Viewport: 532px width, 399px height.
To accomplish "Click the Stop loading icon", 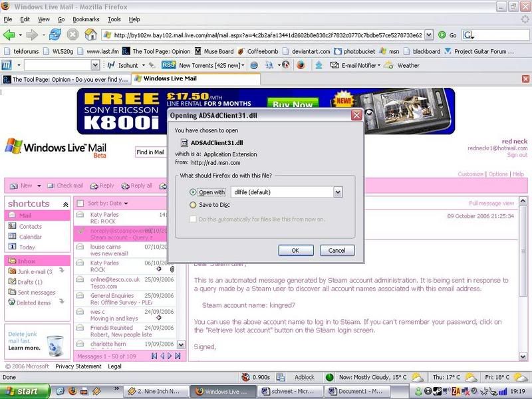I will tap(72, 35).
